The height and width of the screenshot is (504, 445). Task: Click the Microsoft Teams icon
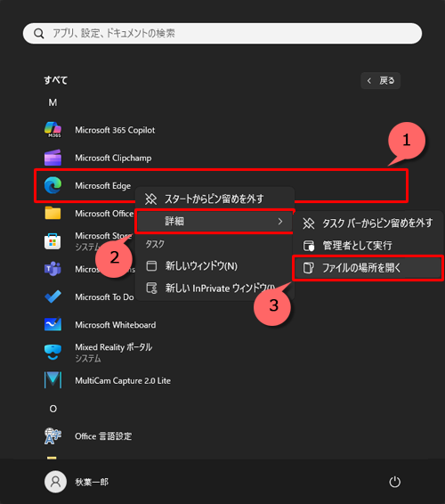tap(53, 269)
